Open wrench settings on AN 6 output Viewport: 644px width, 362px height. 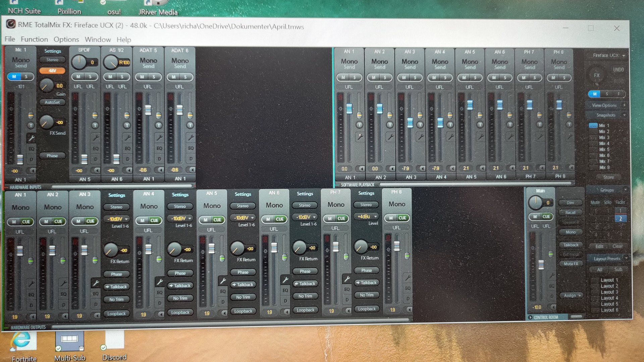click(x=285, y=279)
